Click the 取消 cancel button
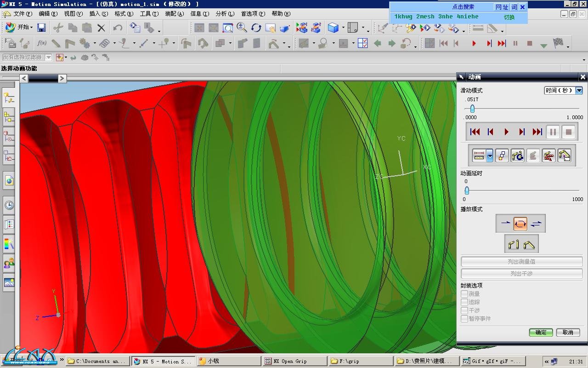 click(x=568, y=333)
